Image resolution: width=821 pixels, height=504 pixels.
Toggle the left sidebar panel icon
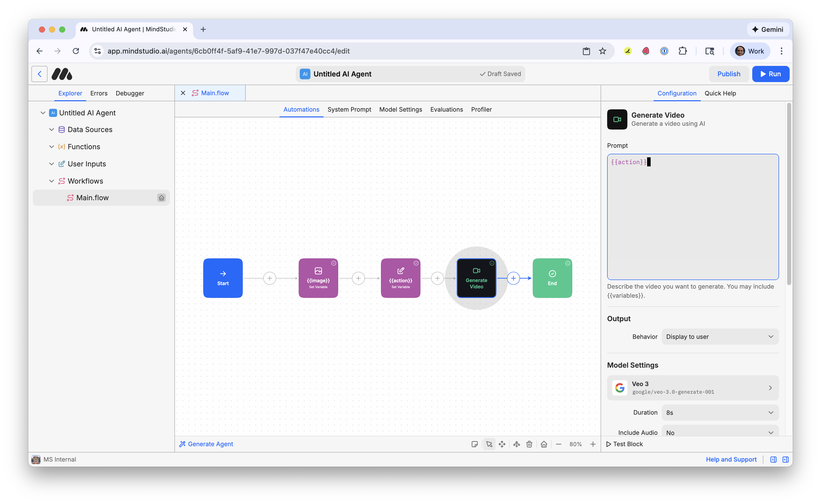click(x=773, y=459)
